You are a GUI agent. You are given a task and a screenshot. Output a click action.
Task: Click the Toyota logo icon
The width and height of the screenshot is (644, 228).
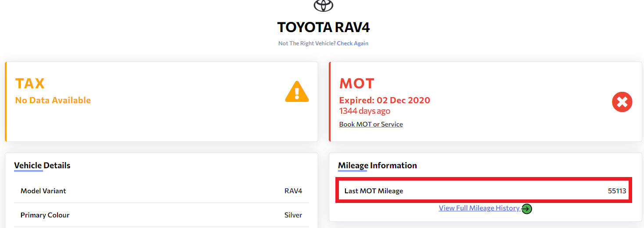324,5
